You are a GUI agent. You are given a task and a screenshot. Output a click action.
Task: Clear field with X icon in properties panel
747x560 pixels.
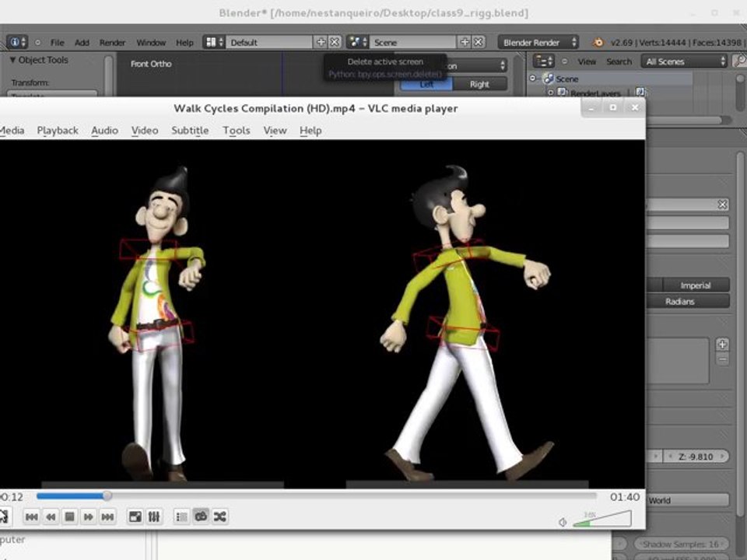722,205
